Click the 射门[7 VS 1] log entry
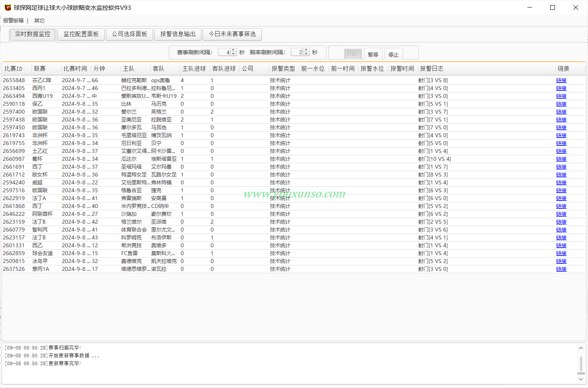588x388 pixels. coord(433,120)
